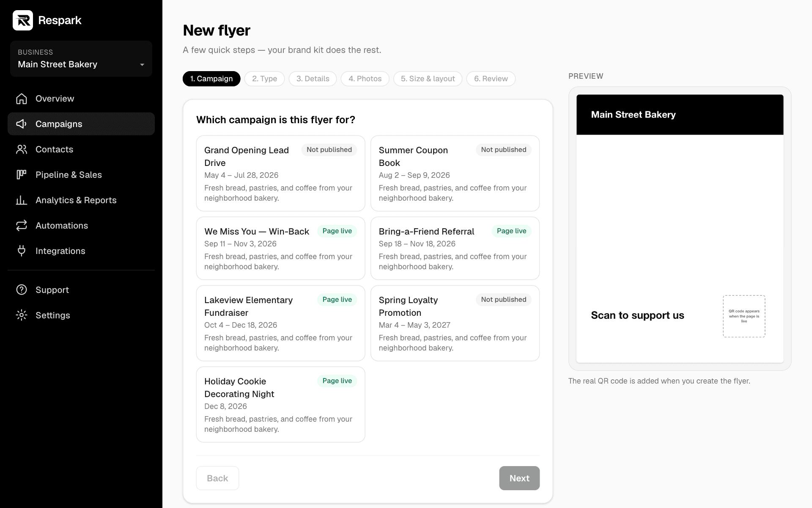
Task: Click the Not published badge on Summer Coupon Book
Action: pyautogui.click(x=504, y=150)
